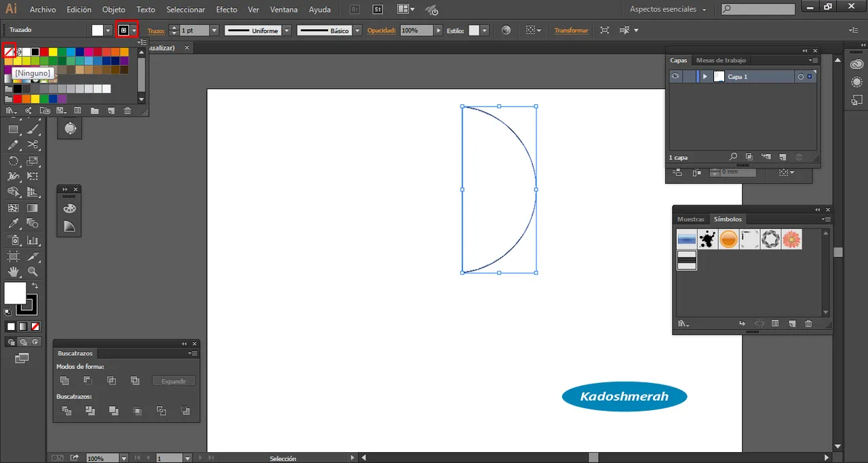Select the Scissors tool in the toolbox

tap(33, 144)
